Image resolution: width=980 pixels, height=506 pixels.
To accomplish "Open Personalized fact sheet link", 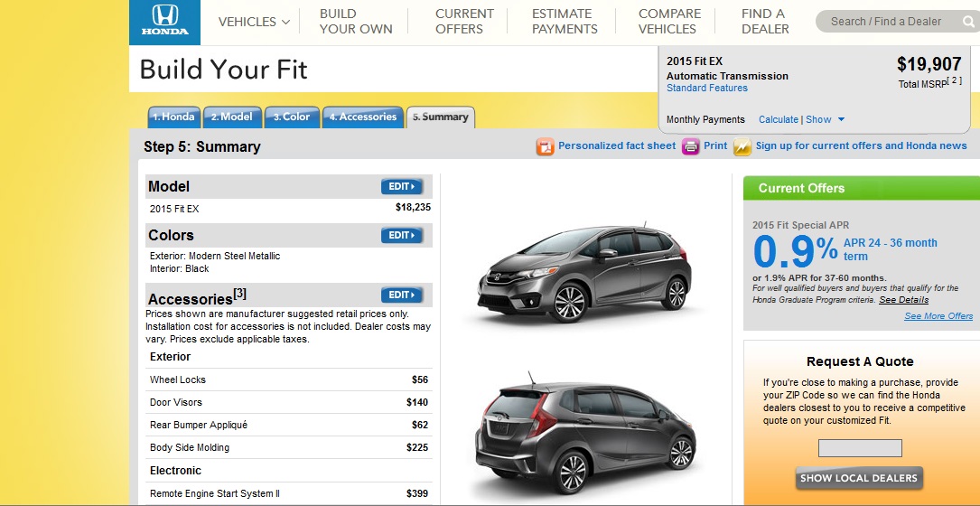I will [x=617, y=145].
